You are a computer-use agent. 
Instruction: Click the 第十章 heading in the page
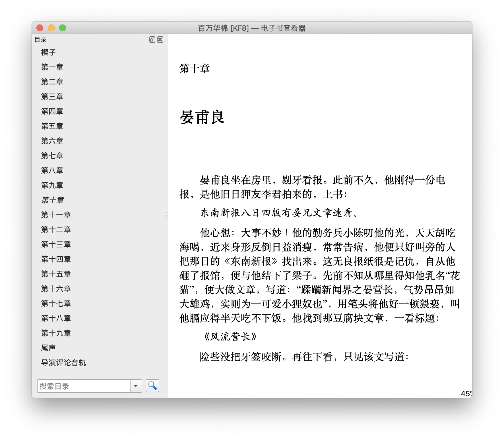(x=195, y=69)
